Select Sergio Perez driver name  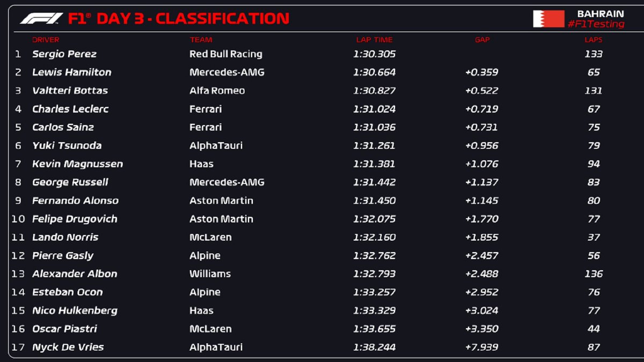(64, 54)
